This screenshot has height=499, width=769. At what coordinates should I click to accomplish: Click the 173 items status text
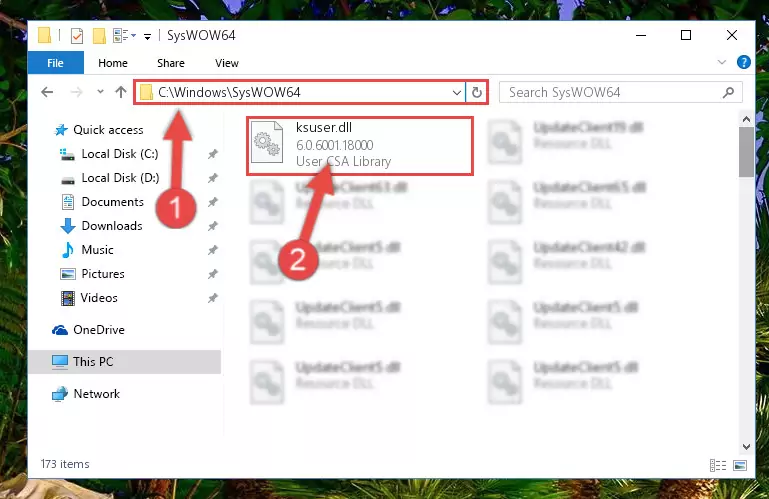65,464
